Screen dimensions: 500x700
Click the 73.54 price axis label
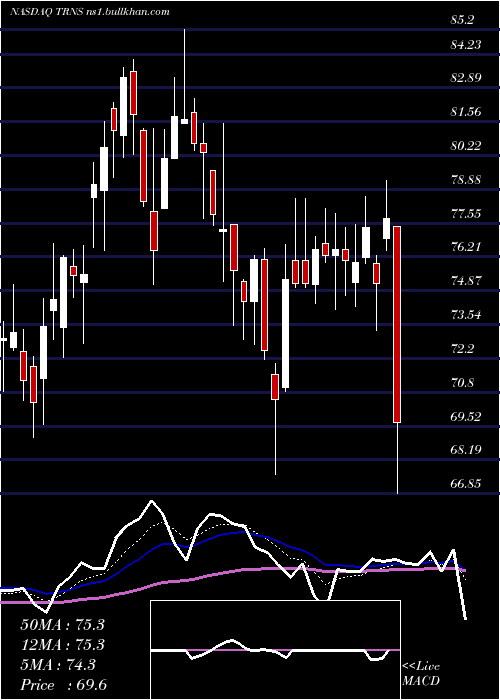click(466, 315)
